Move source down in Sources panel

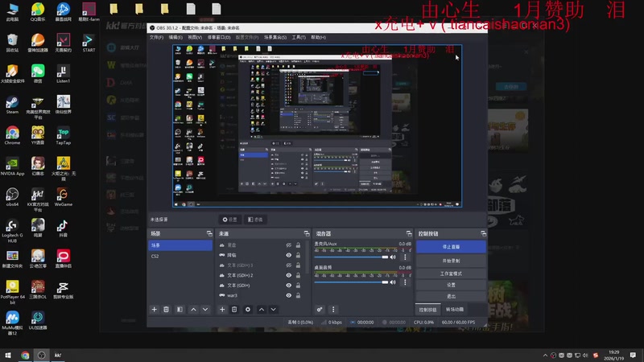[273, 310]
